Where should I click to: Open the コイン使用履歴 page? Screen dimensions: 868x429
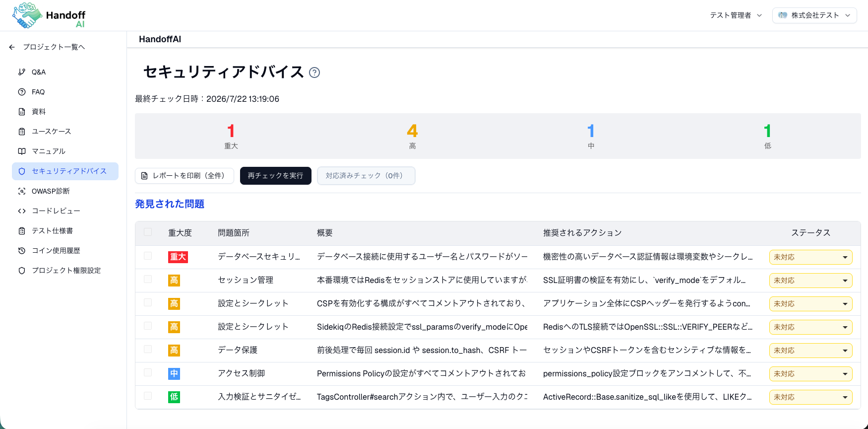(x=65, y=251)
